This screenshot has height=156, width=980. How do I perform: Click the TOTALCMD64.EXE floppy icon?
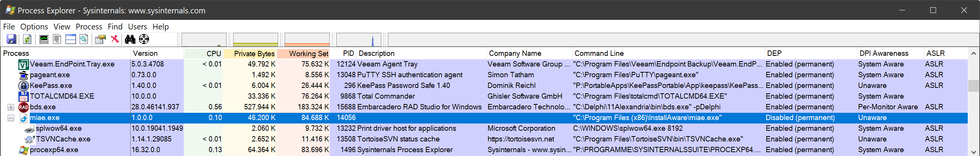pos(24,96)
